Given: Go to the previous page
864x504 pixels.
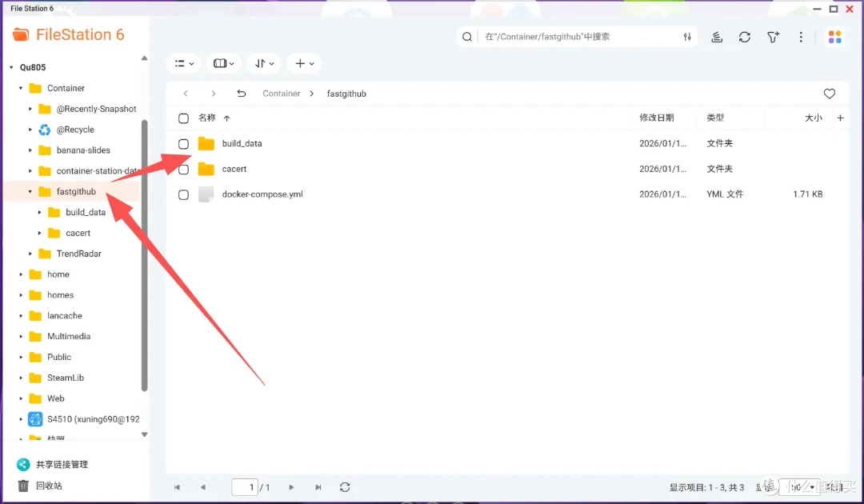Looking at the screenshot, I should pyautogui.click(x=203, y=487).
